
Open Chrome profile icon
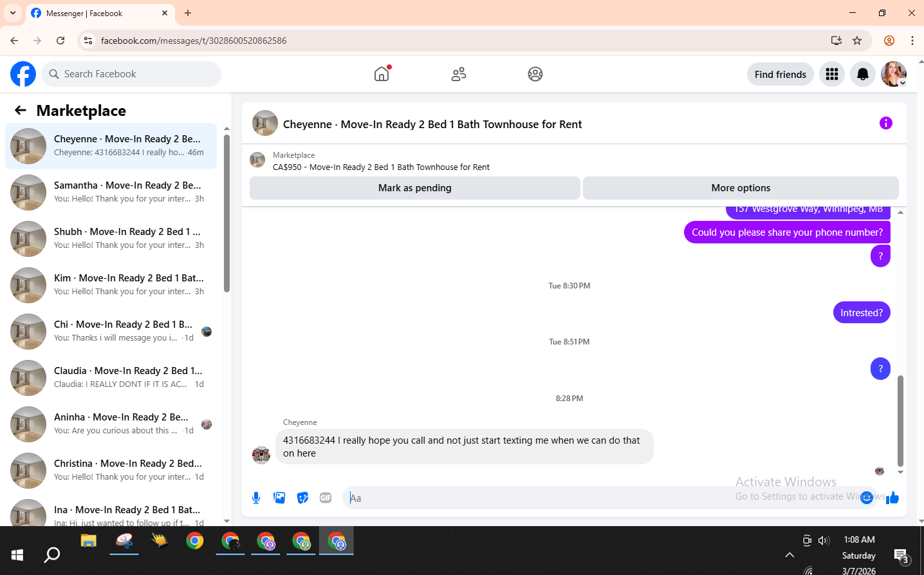[x=889, y=41]
